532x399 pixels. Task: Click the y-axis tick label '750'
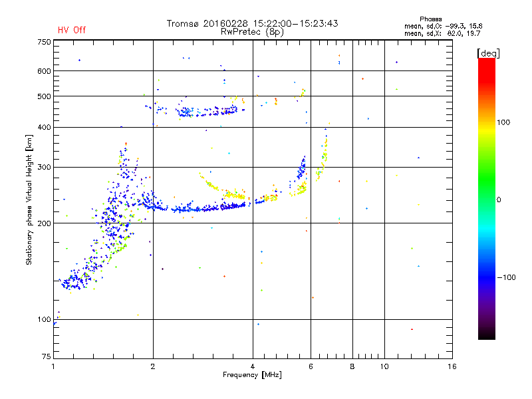click(x=44, y=42)
